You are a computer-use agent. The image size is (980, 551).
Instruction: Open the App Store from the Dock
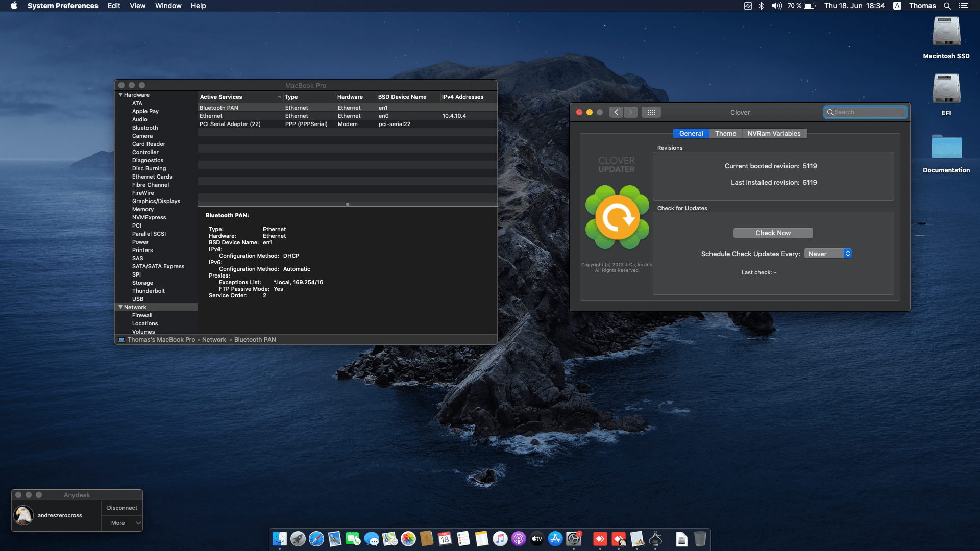(555, 539)
